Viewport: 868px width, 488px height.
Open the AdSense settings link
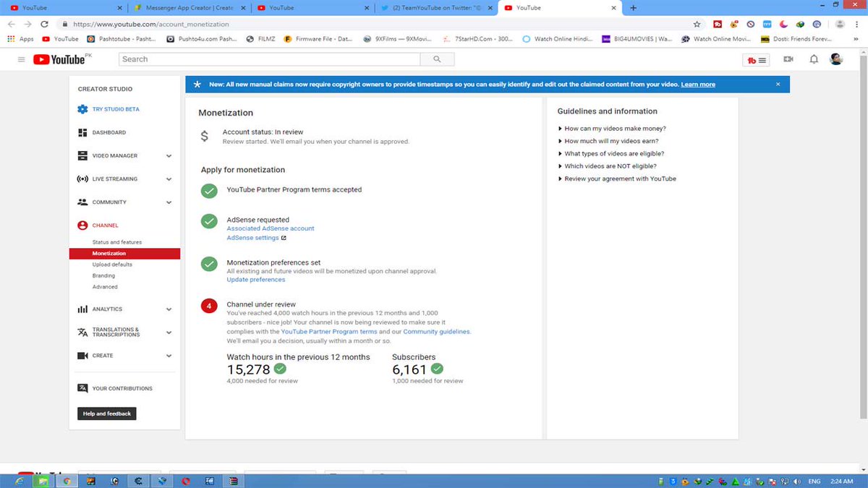pos(252,238)
